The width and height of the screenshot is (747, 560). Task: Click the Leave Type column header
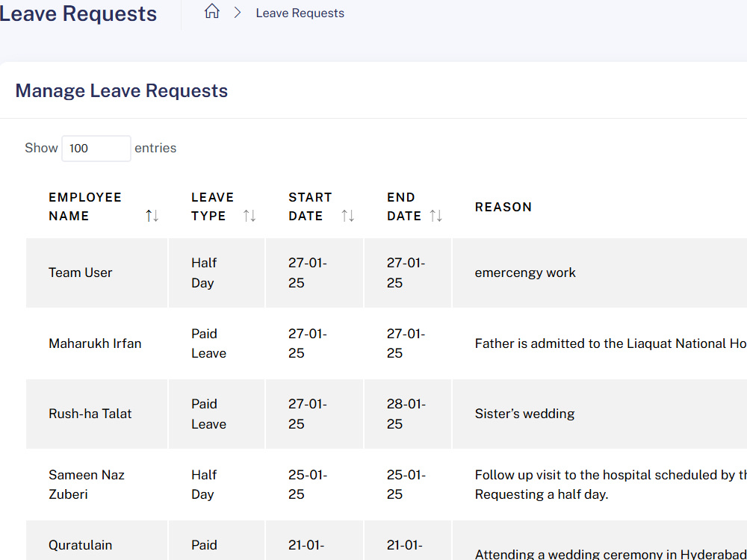[x=212, y=207]
